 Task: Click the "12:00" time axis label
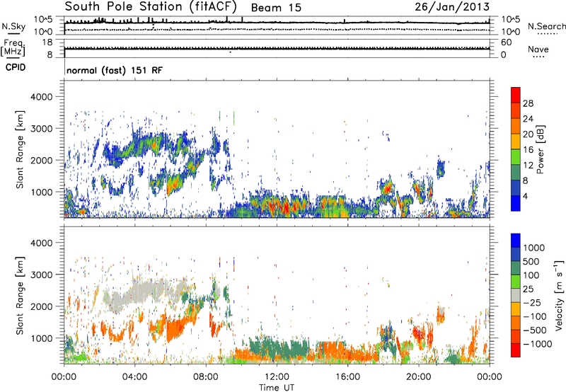277,377
